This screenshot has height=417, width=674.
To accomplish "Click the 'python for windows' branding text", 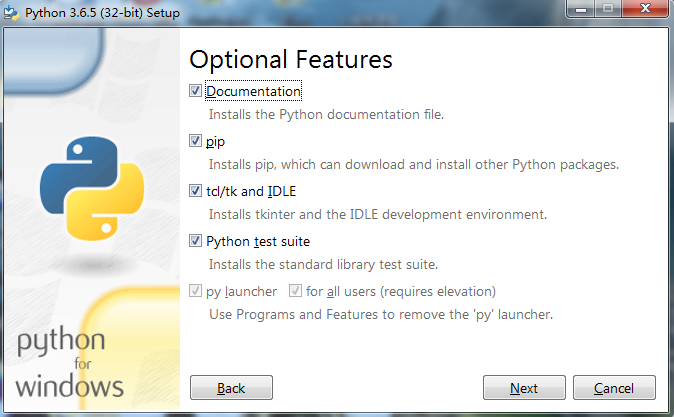I will click(x=70, y=363).
